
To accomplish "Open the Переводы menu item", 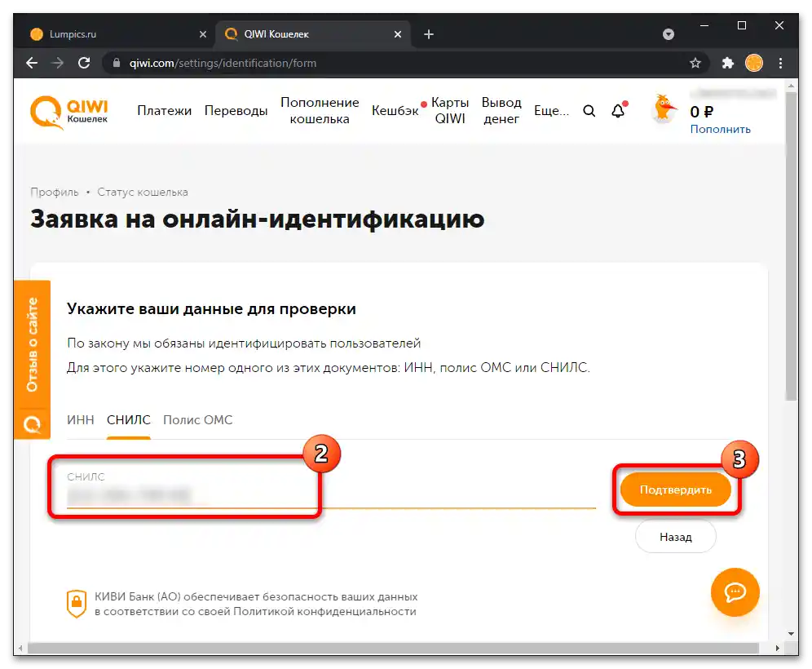I will point(236,110).
